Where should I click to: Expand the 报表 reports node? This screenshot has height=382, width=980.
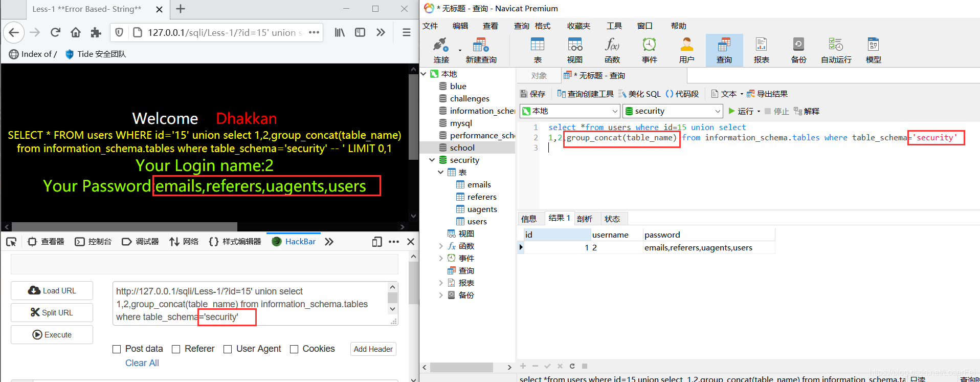point(441,283)
